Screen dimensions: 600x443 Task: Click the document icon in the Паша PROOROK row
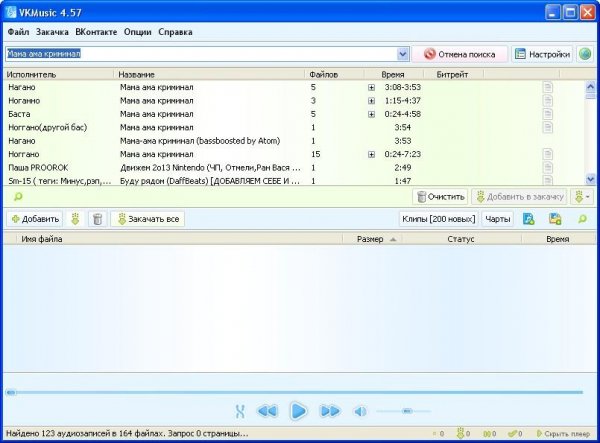click(548, 168)
